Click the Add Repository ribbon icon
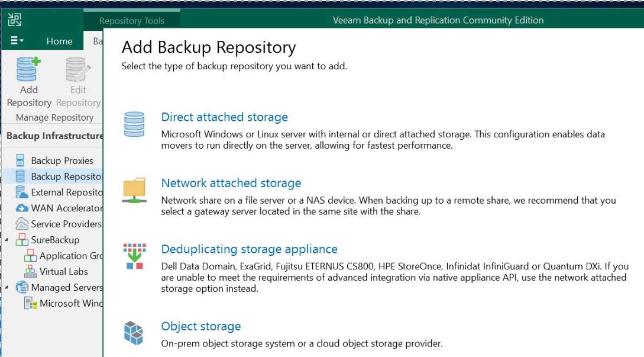 point(28,69)
